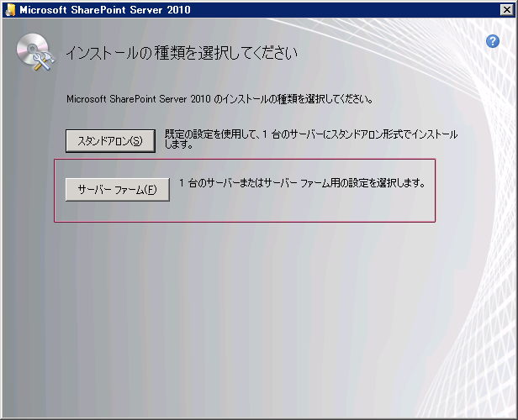Screen dimensions: 518x420
Task: Open the blue help question mark icon
Action: [x=493, y=41]
